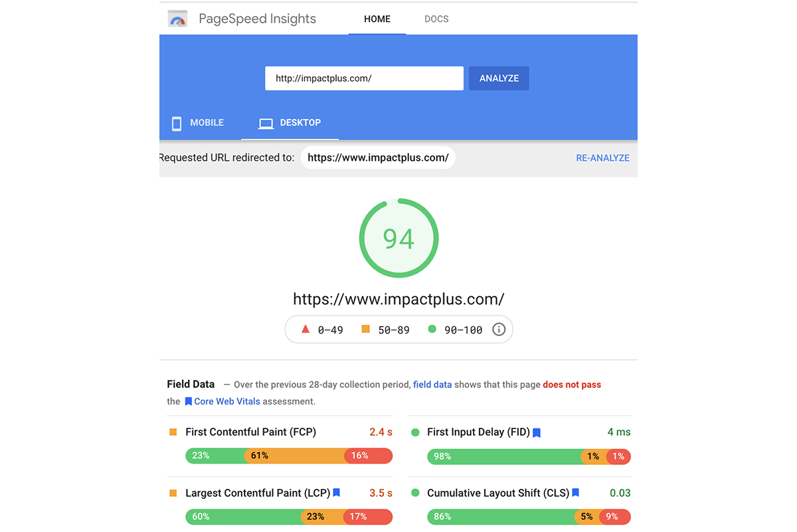The image size is (797, 532).
Task: Click the FCP orange 61% bar segment
Action: [x=294, y=456]
